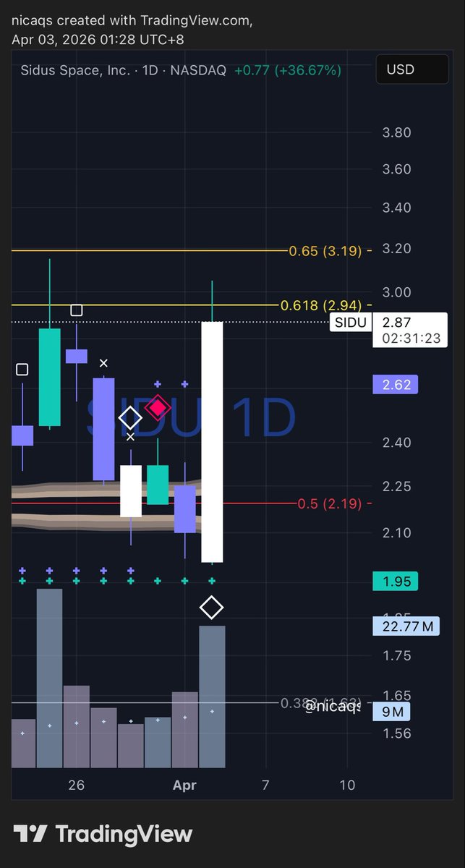
Task: Click the white diamond above the volume bar
Action: point(211,608)
